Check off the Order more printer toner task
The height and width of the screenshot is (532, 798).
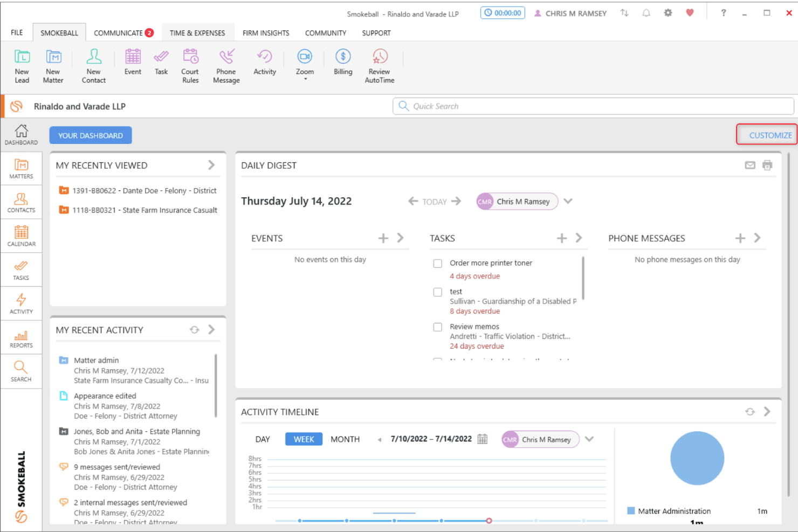point(438,264)
